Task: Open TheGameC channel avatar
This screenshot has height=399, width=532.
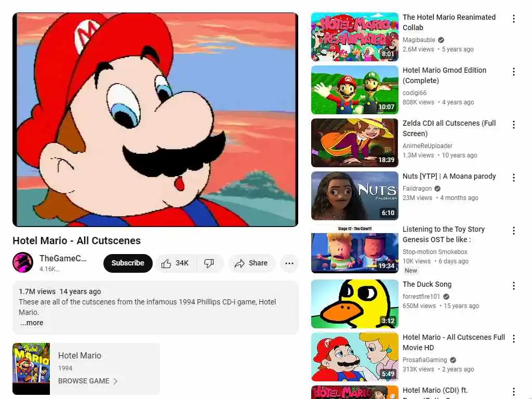Action: 23,262
